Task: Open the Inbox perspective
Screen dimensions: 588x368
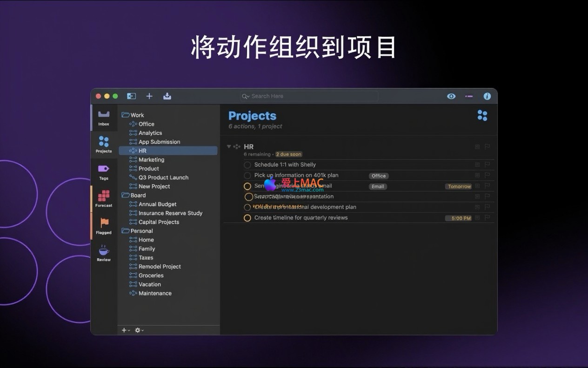Action: (104, 118)
